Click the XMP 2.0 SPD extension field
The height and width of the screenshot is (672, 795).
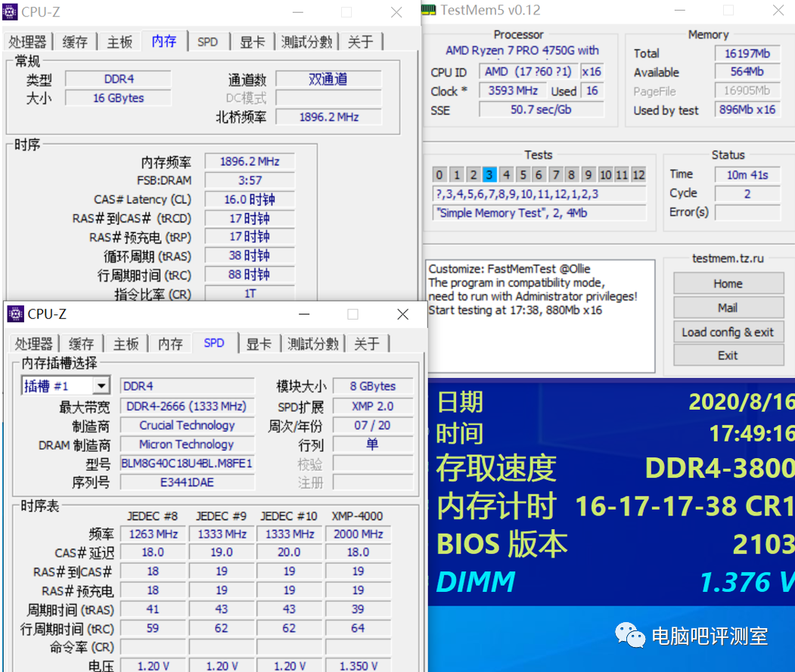373,407
